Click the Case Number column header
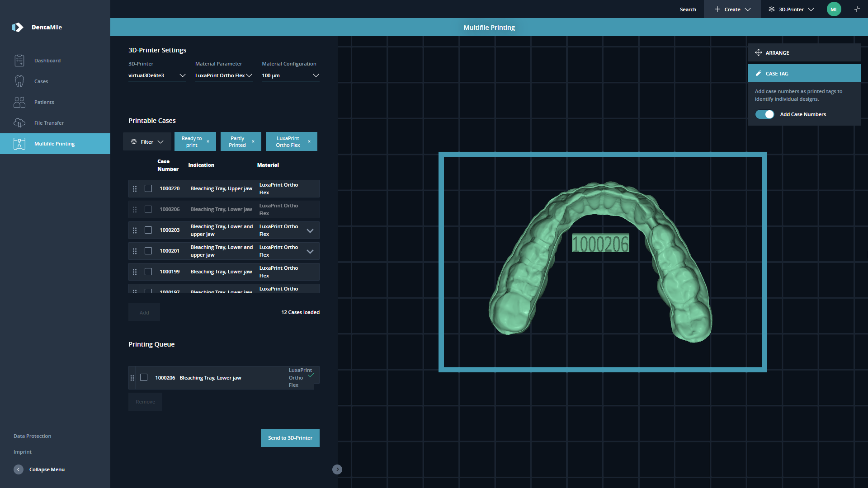This screenshot has height=488, width=868. (x=168, y=165)
